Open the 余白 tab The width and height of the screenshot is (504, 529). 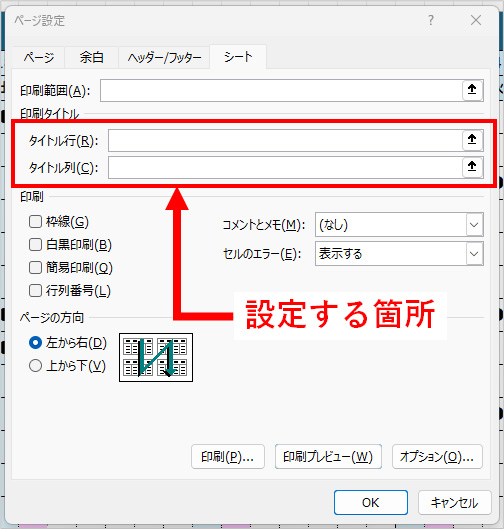[x=91, y=57]
